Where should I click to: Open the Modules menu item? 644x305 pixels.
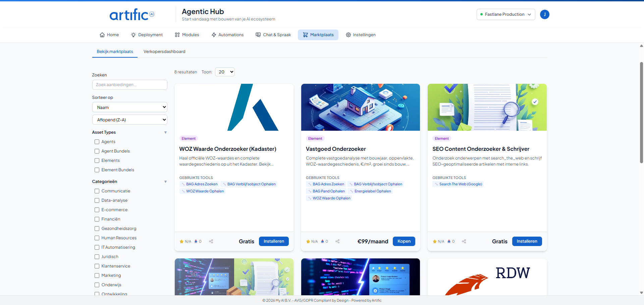187,35
